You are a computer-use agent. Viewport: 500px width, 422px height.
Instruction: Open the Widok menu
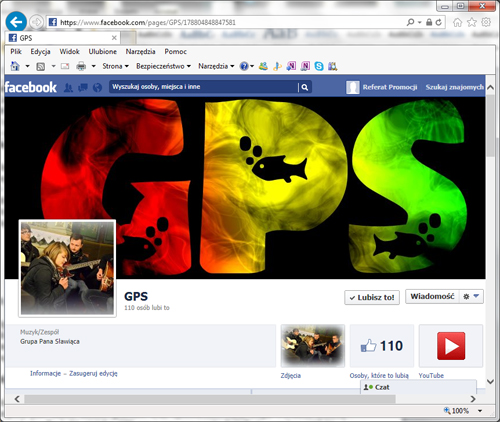(69, 52)
